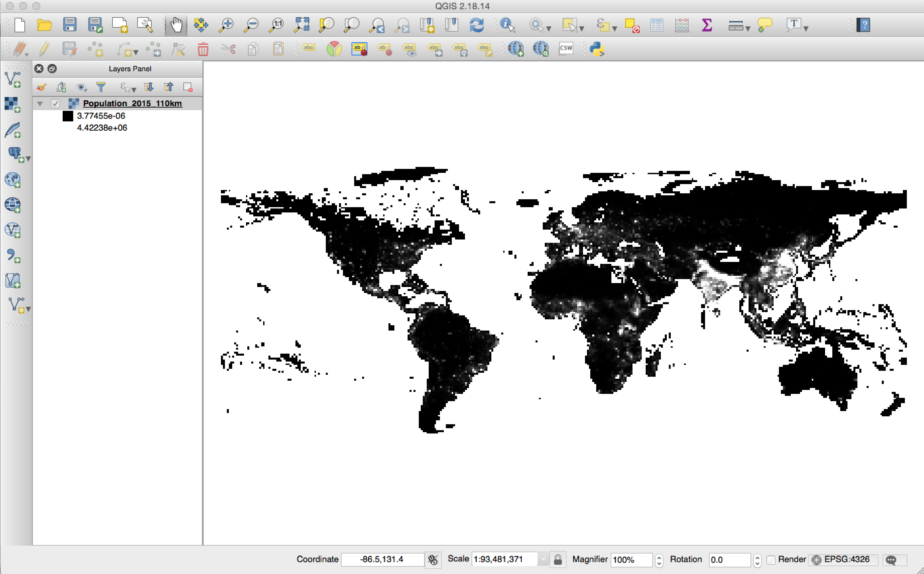Uncheck the Population_2015_110km layer visibility

click(x=55, y=103)
